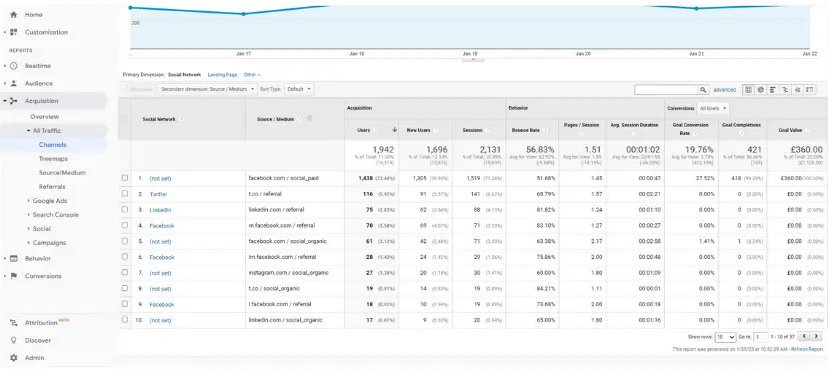Click help icon beside Sessions header
The width and height of the screenshot is (828, 382).
(487, 129)
